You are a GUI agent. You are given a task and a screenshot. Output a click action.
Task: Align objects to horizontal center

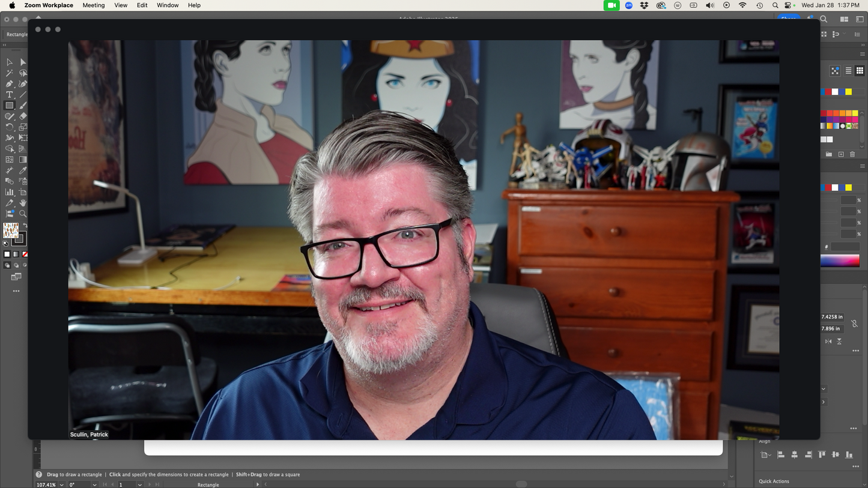[x=794, y=455]
